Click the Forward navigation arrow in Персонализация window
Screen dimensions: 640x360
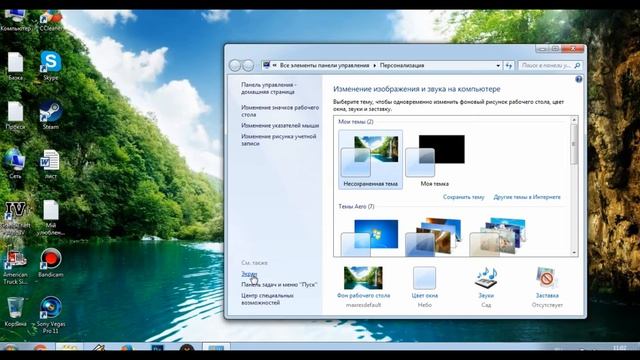tap(248, 65)
